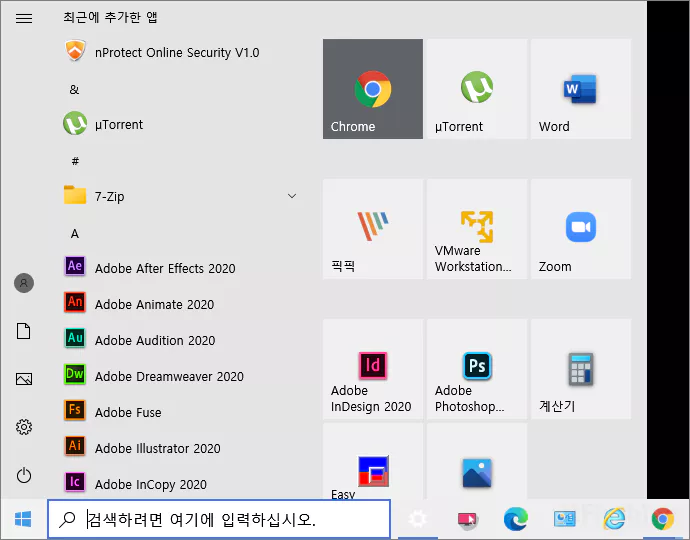
Task: Open the Word tile
Action: pyautogui.click(x=581, y=89)
